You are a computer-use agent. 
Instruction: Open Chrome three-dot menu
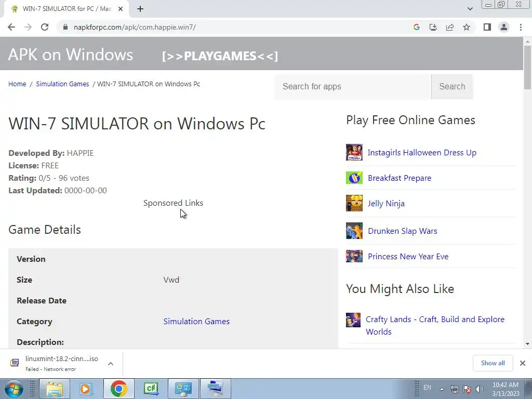(x=521, y=27)
